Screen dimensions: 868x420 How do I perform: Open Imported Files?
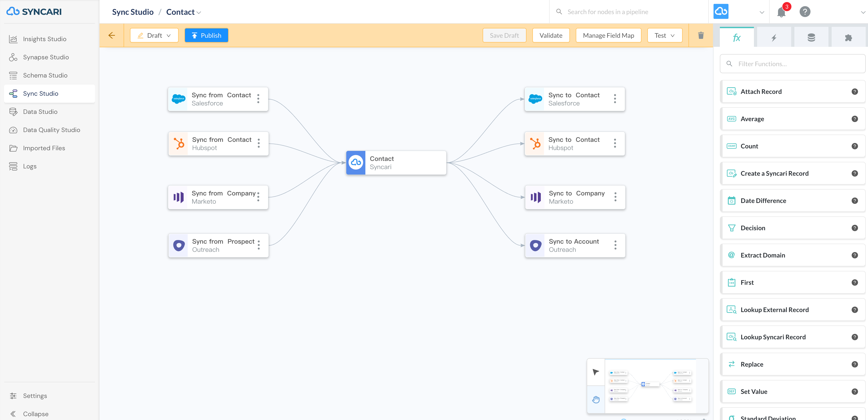click(x=50, y=148)
